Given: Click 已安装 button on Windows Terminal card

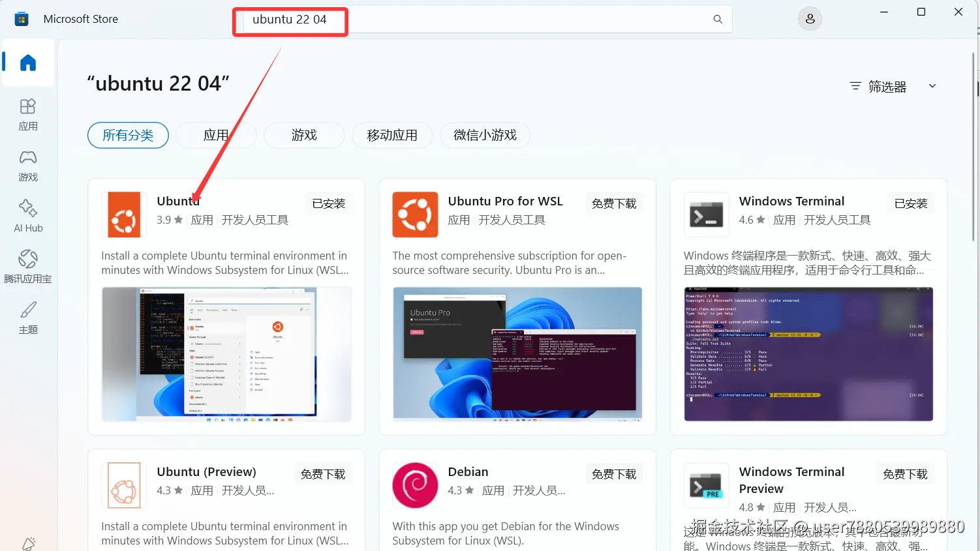Looking at the screenshot, I should click(x=911, y=203).
